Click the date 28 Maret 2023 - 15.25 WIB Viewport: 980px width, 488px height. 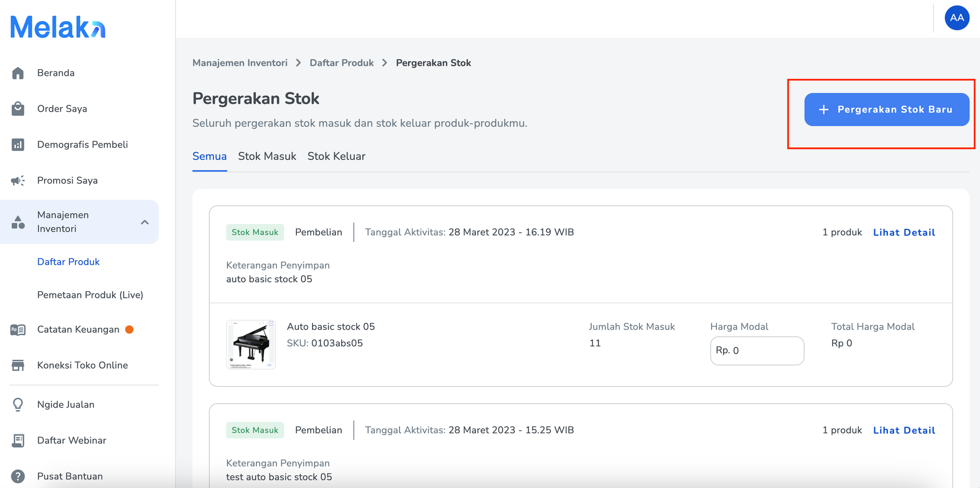[x=511, y=430]
